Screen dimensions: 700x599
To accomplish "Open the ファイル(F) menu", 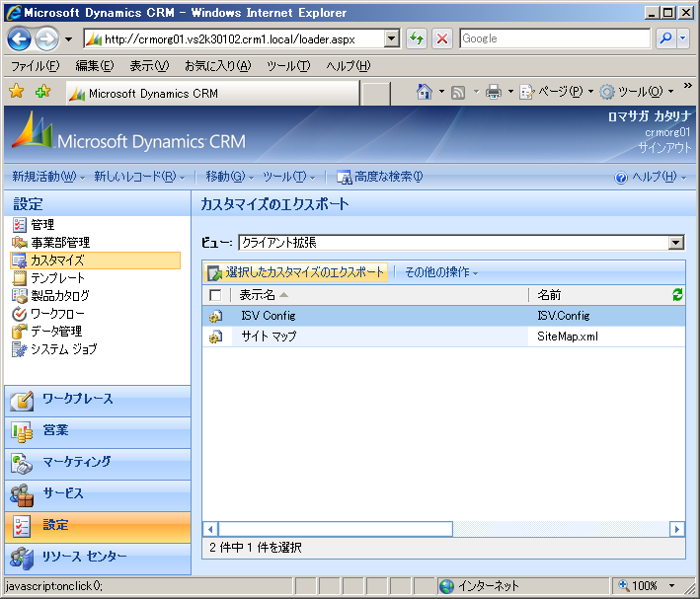I will 35,66.
